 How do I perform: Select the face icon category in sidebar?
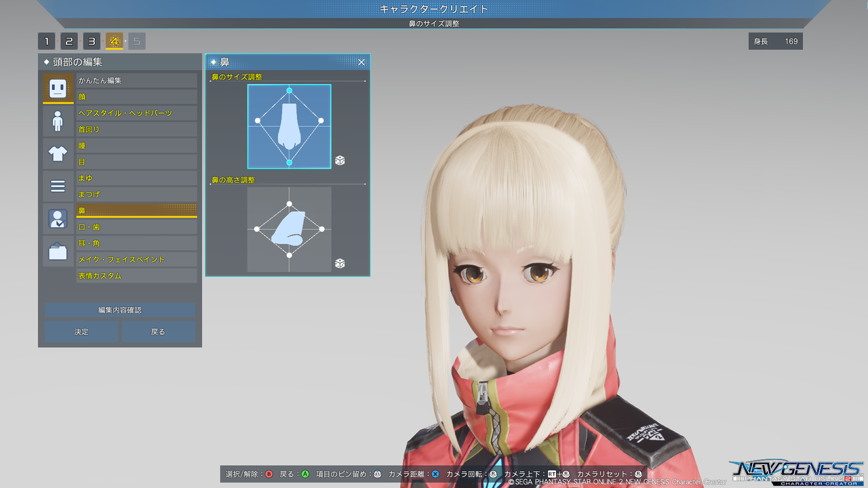[x=58, y=88]
